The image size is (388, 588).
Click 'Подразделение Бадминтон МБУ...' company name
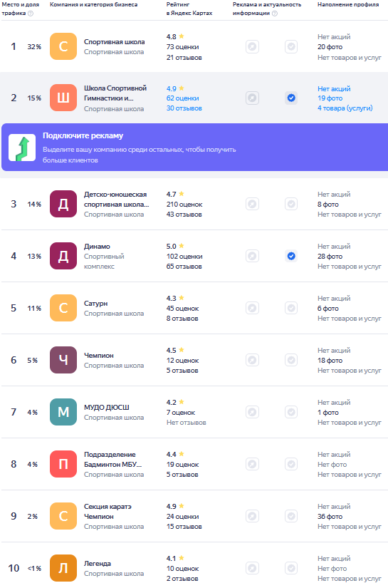(112, 460)
